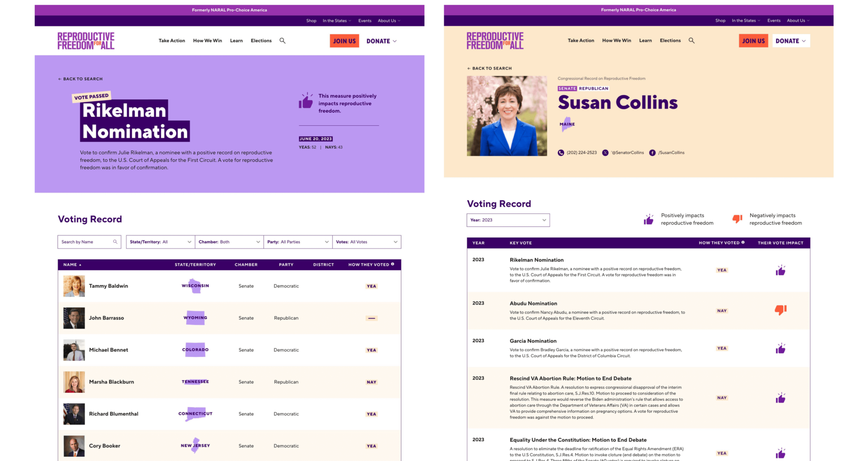Click legend thumbs-up 'Positively impacts reproductive freedom' icon

click(x=649, y=219)
